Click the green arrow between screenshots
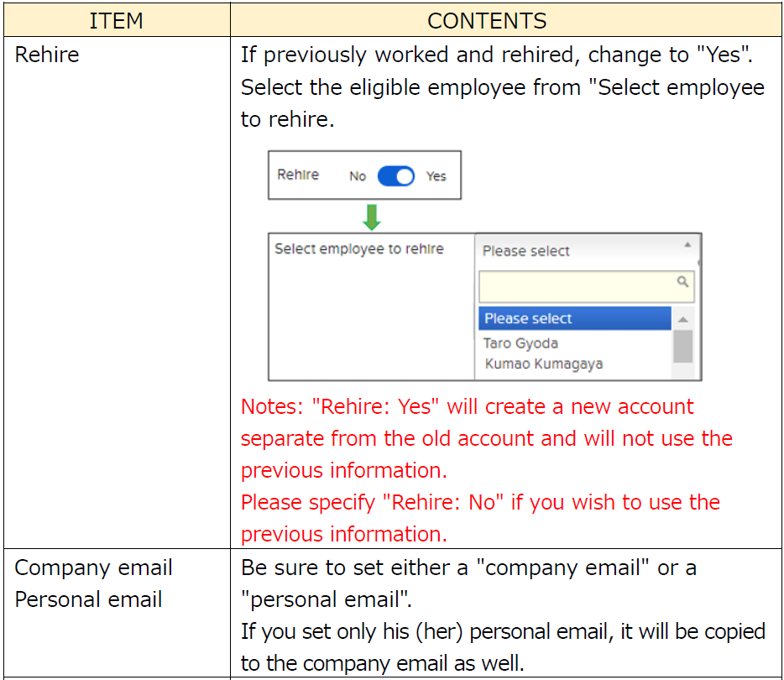The width and height of the screenshot is (784, 680). tap(372, 217)
